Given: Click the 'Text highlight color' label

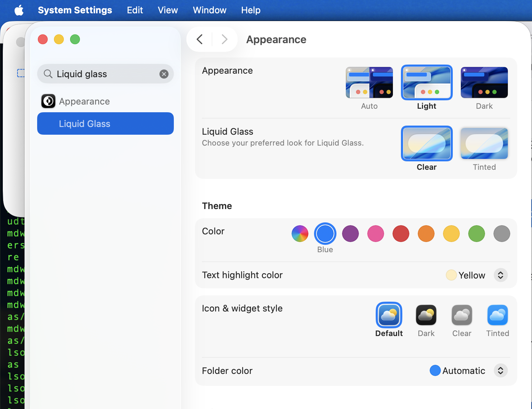Looking at the screenshot, I should (242, 275).
